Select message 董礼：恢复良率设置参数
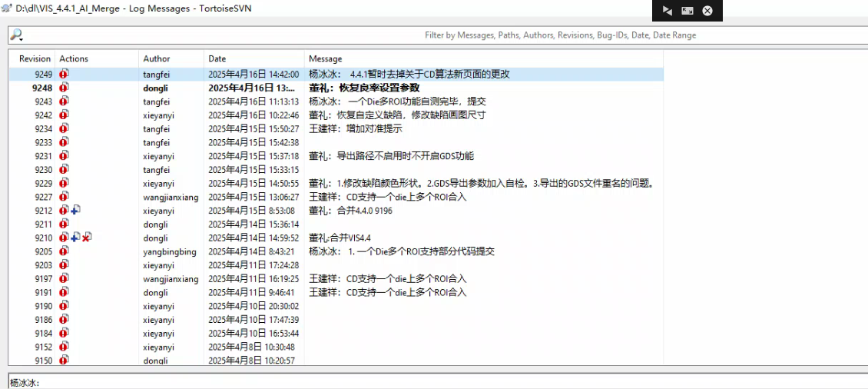The width and height of the screenshot is (868, 389). coord(363,88)
